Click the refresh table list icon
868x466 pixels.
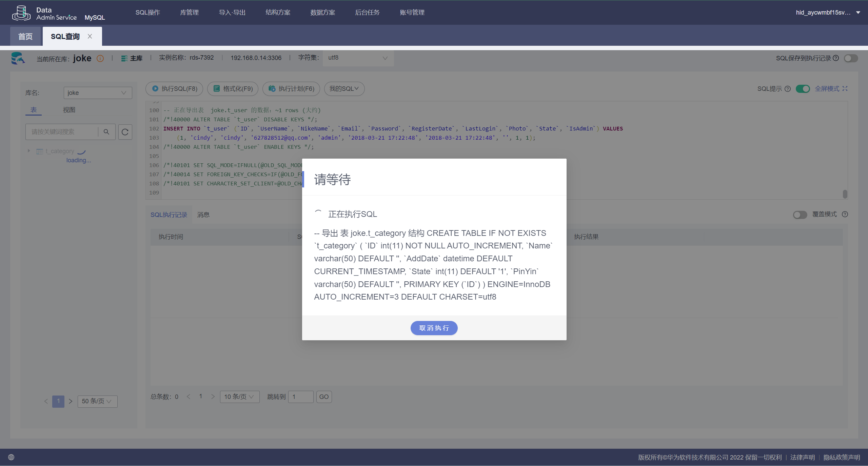pyautogui.click(x=125, y=132)
